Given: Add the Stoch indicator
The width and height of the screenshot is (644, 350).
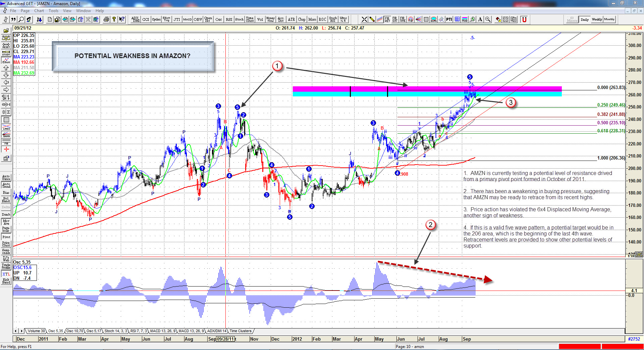Looking at the screenshot, I should [239, 19].
